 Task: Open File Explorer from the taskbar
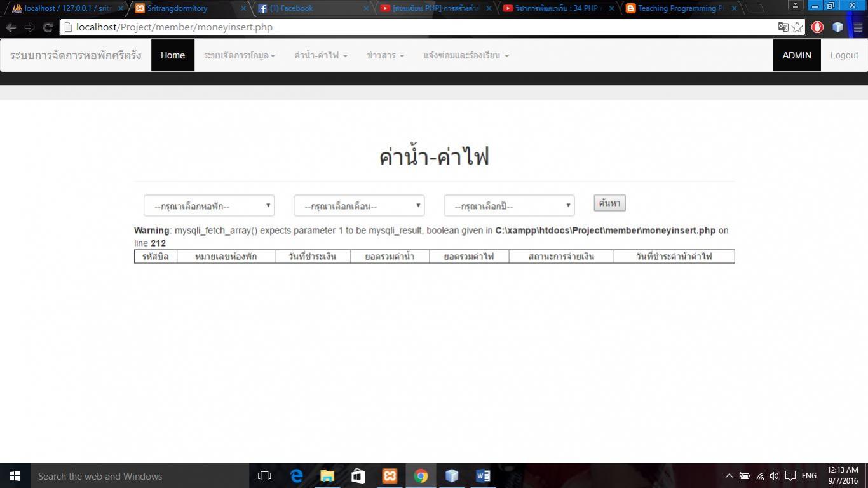tap(327, 476)
